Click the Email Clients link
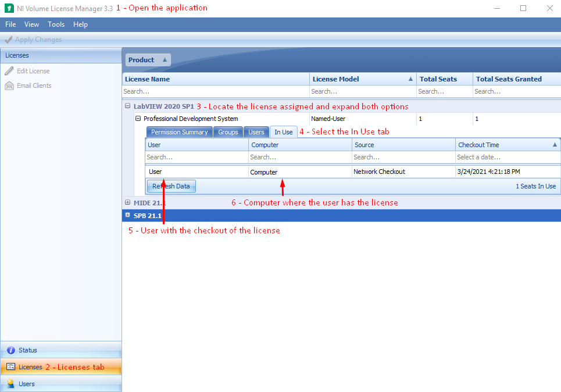This screenshot has width=561, height=392. (x=34, y=85)
